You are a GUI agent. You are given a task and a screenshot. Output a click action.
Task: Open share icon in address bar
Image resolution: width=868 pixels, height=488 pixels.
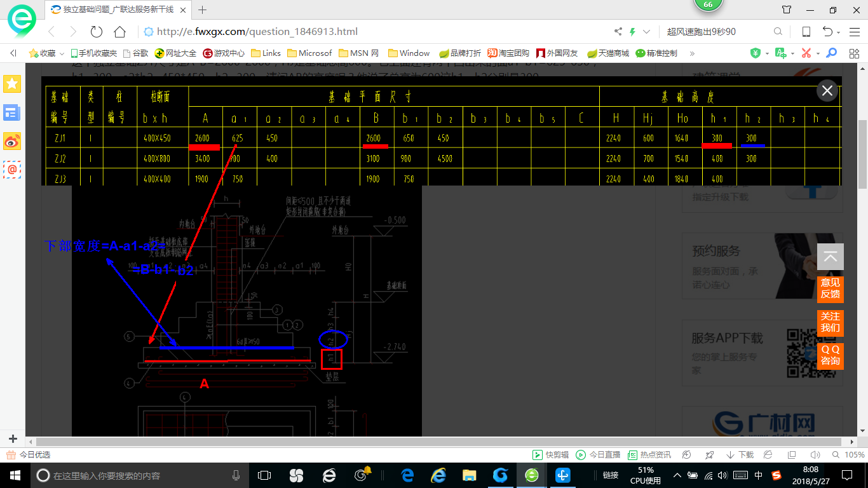coord(618,32)
